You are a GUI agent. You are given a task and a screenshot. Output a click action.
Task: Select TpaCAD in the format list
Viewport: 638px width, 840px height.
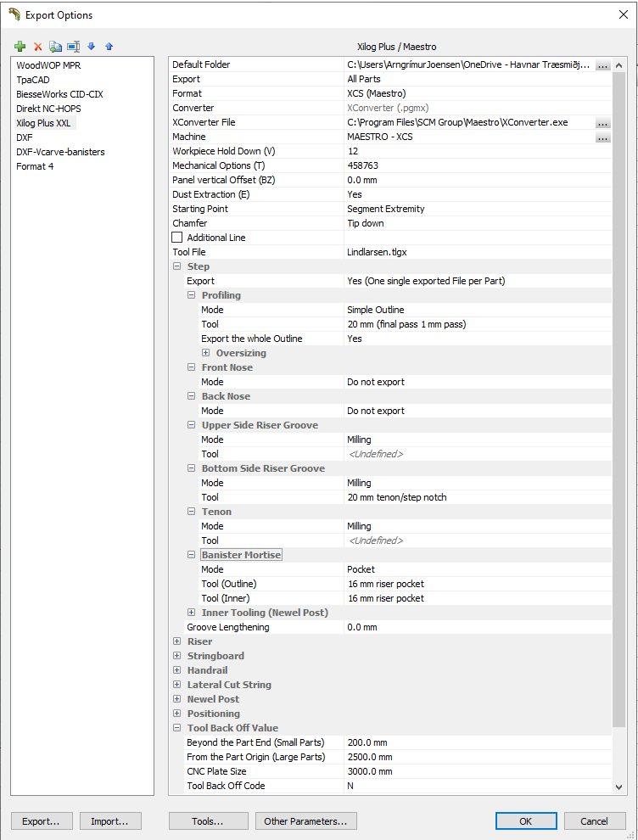33,80
